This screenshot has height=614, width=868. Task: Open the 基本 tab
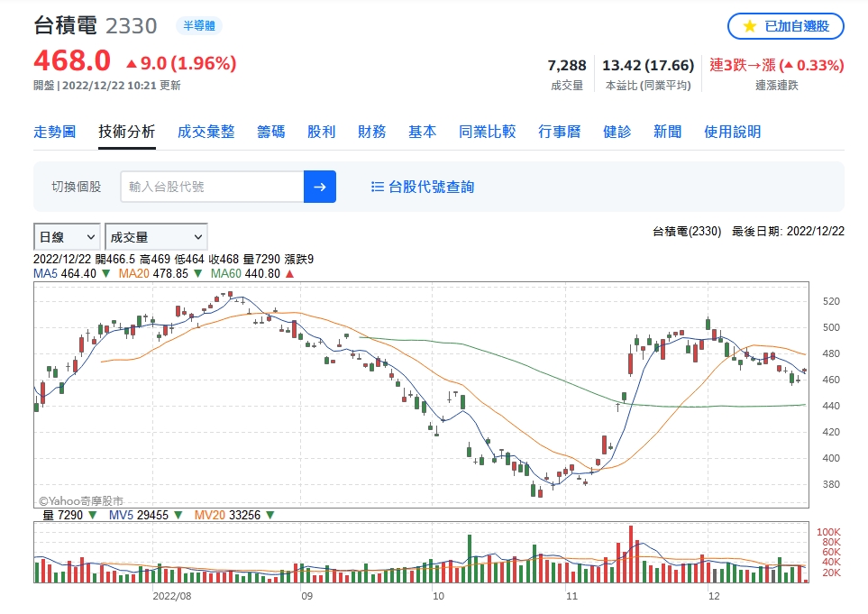coord(423,132)
